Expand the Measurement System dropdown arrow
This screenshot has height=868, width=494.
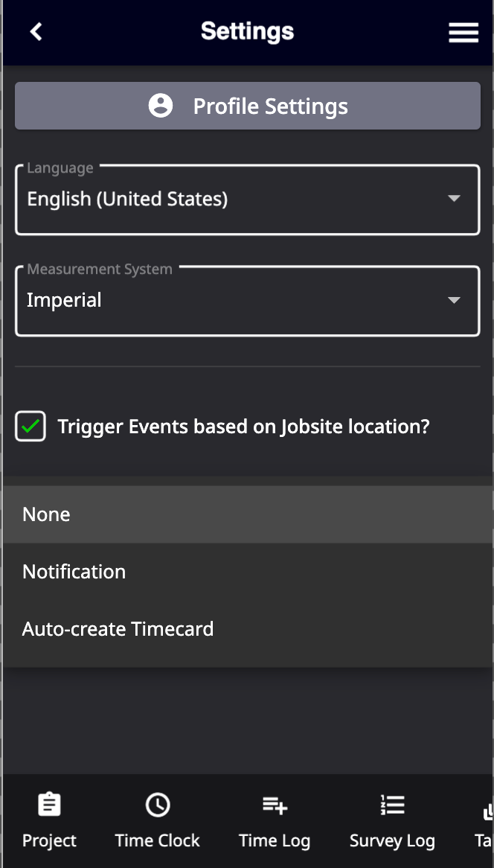[x=454, y=300]
